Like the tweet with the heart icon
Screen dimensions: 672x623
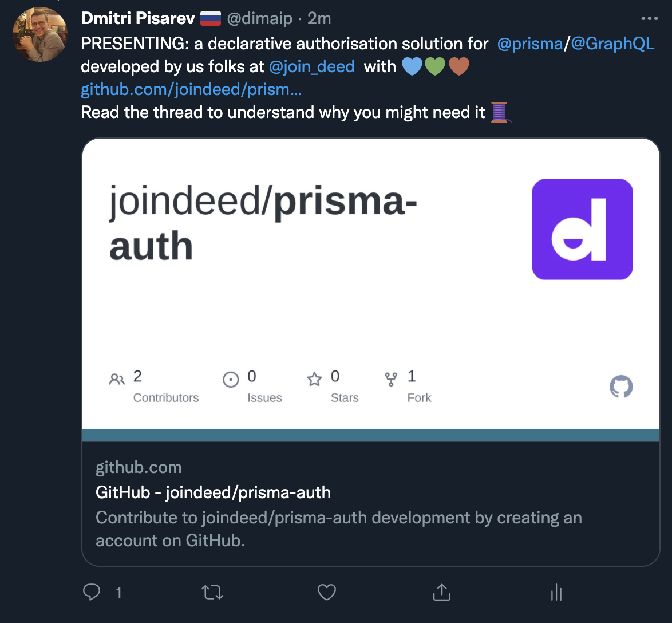coord(326,592)
